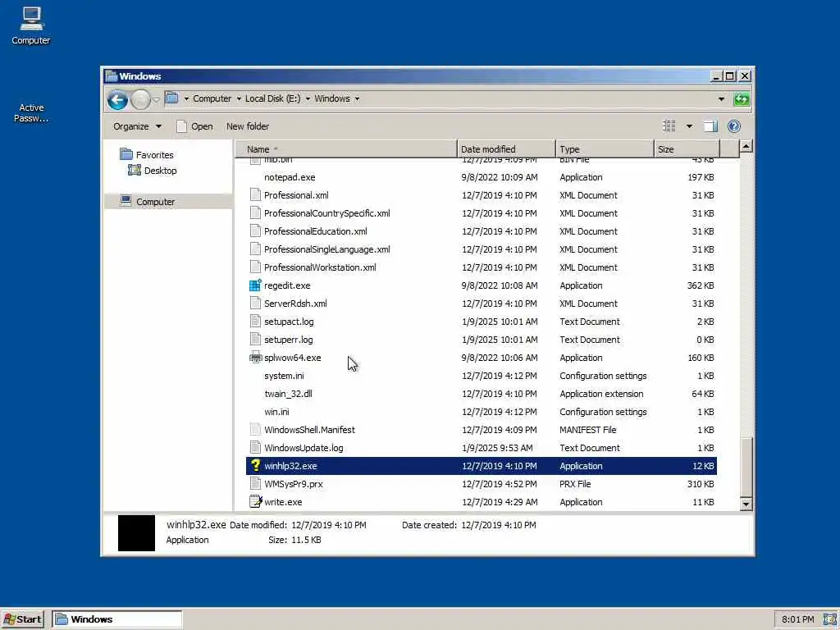Click the setupact.log document icon
840x630 pixels.
[x=256, y=322]
